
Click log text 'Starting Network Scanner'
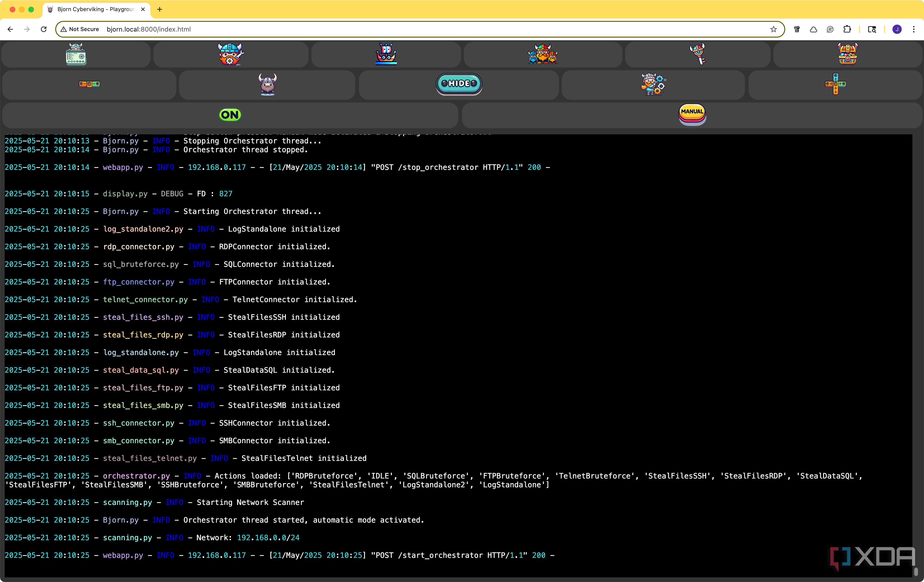click(250, 502)
